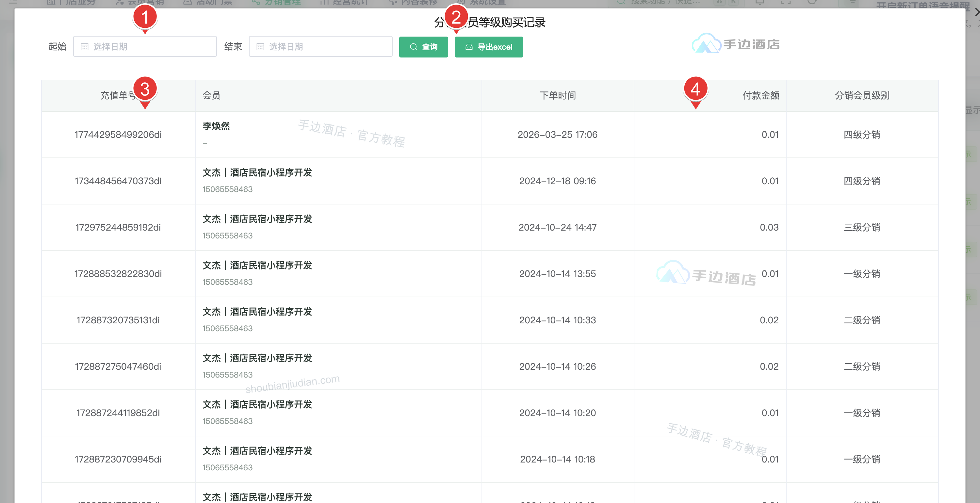Click the 0.02 amount in the 10:33 row
Viewport: 980px width, 503px height.
[769, 320]
